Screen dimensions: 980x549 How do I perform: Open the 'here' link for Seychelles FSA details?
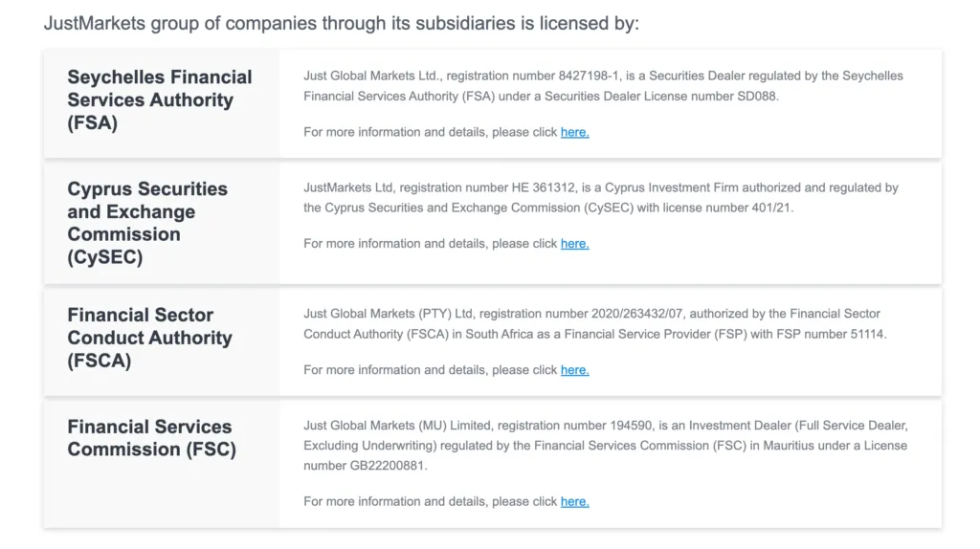[x=574, y=132]
